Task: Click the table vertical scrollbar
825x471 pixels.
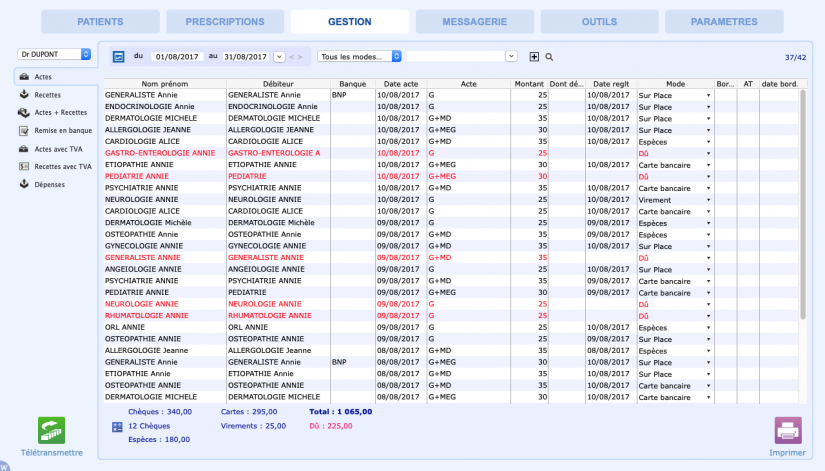Action: point(803,204)
